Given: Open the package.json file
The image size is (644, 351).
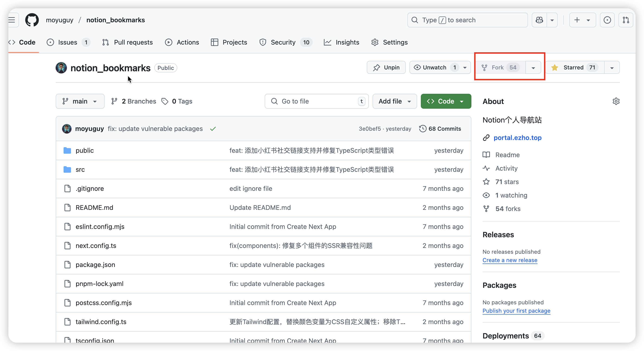Looking at the screenshot, I should click(95, 264).
